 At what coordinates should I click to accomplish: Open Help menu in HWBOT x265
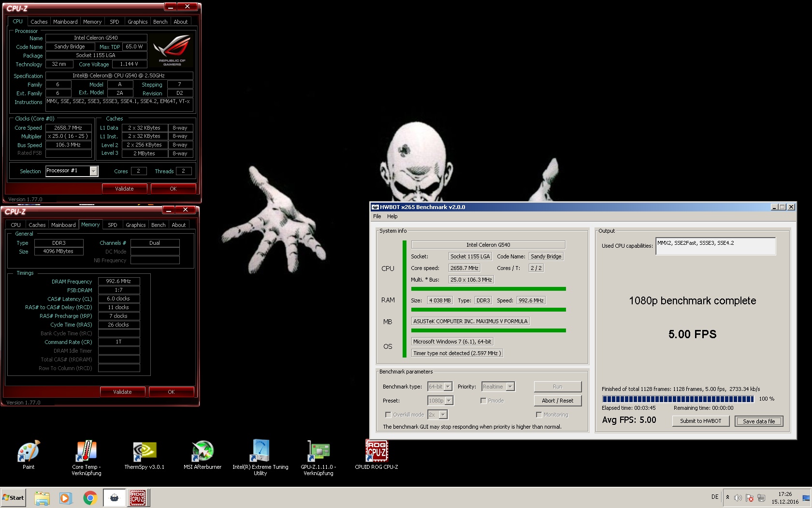tap(392, 216)
